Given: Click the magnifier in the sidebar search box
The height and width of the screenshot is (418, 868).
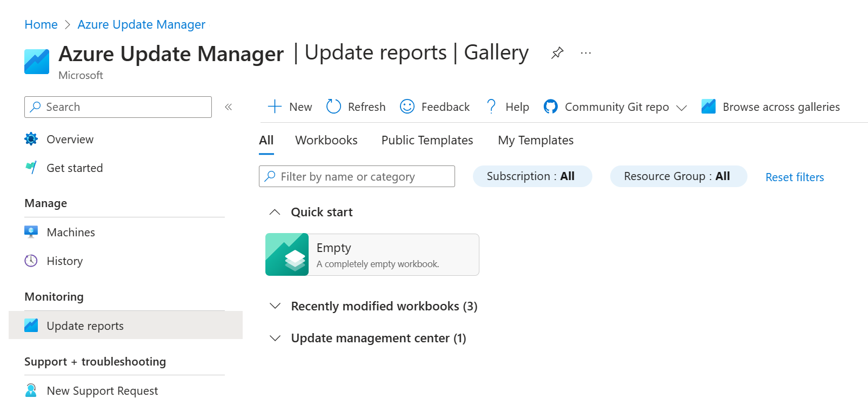Looking at the screenshot, I should (36, 107).
